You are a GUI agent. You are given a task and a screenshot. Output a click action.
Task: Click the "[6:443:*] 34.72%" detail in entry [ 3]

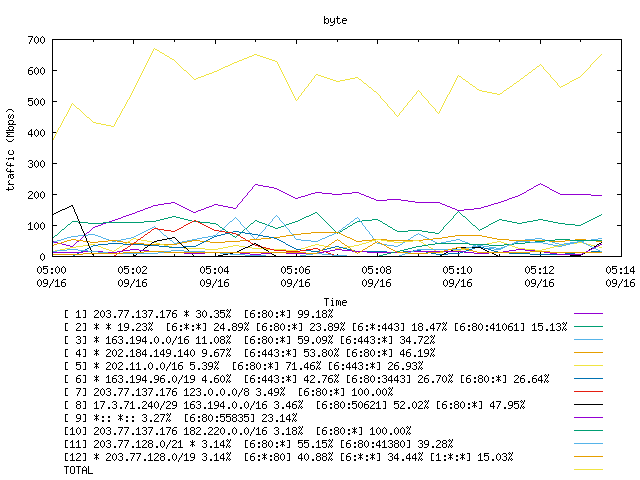coord(387,340)
